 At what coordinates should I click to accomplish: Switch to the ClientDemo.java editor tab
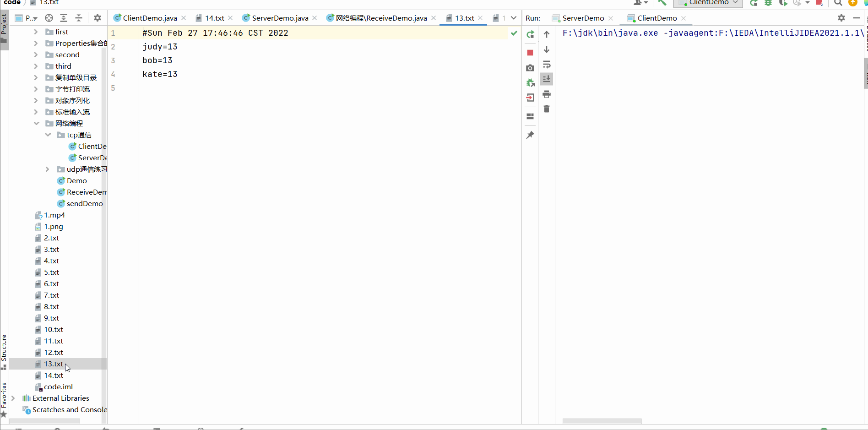click(150, 18)
